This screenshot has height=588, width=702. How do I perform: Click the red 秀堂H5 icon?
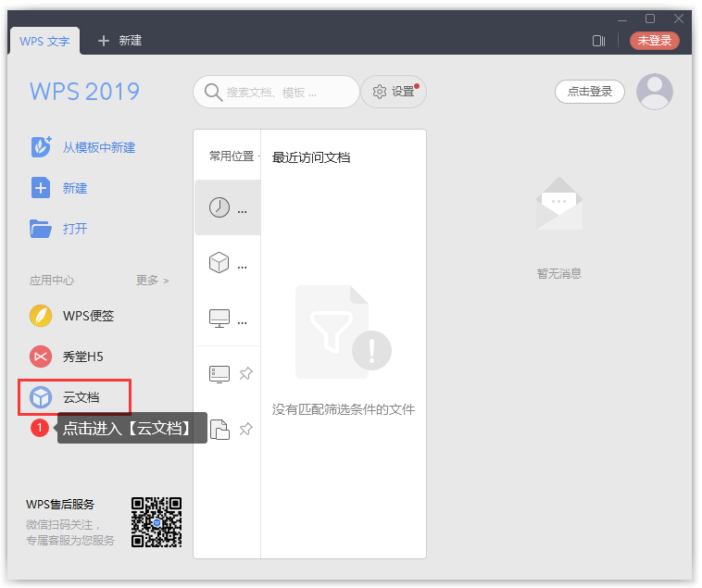41,357
